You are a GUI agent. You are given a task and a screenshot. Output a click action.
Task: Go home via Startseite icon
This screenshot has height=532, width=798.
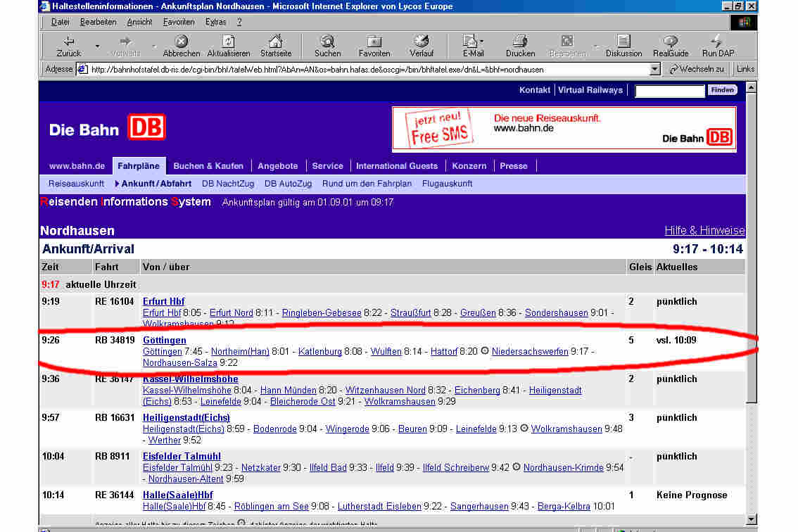point(276,41)
